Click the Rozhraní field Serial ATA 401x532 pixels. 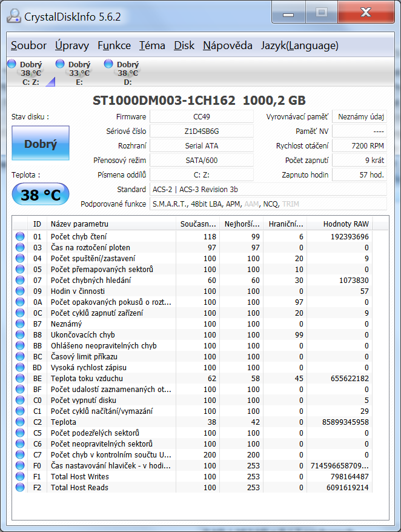(x=202, y=146)
